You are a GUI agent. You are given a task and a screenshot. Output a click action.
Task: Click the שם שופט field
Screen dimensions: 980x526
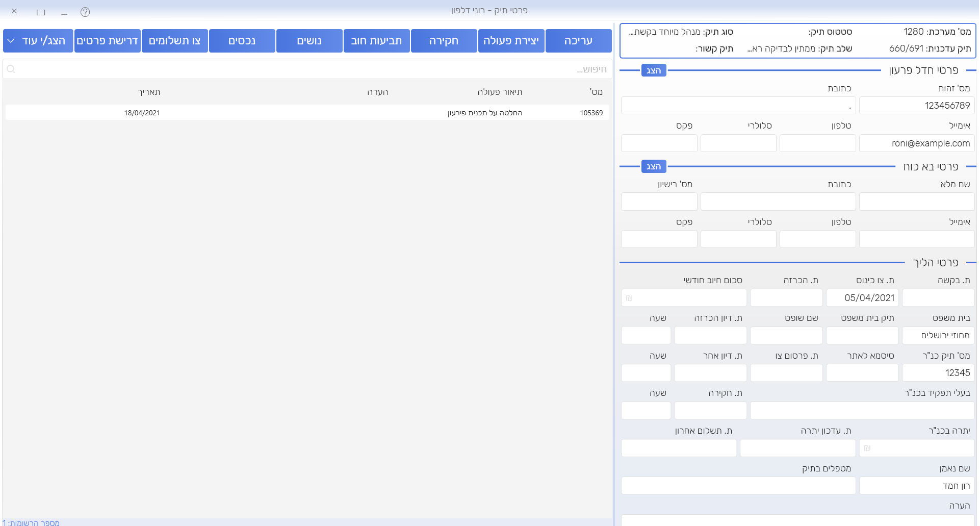click(x=786, y=336)
